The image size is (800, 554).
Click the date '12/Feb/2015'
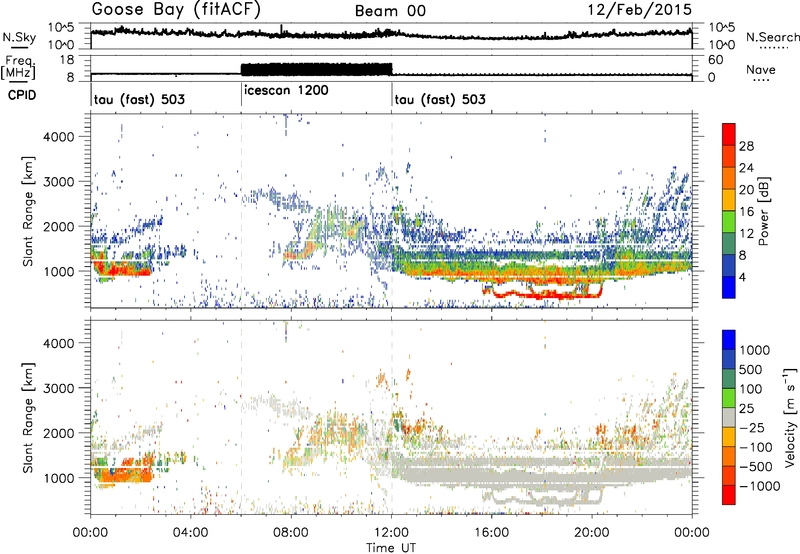coord(639,10)
